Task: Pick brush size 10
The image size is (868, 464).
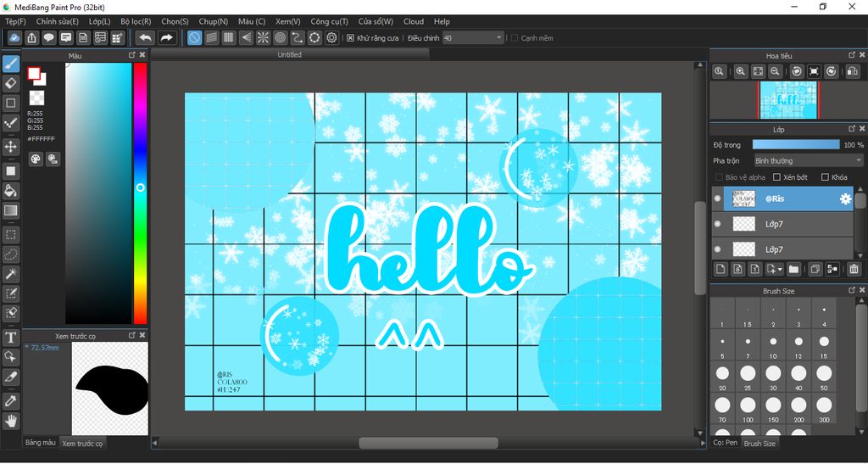Action: click(x=773, y=347)
